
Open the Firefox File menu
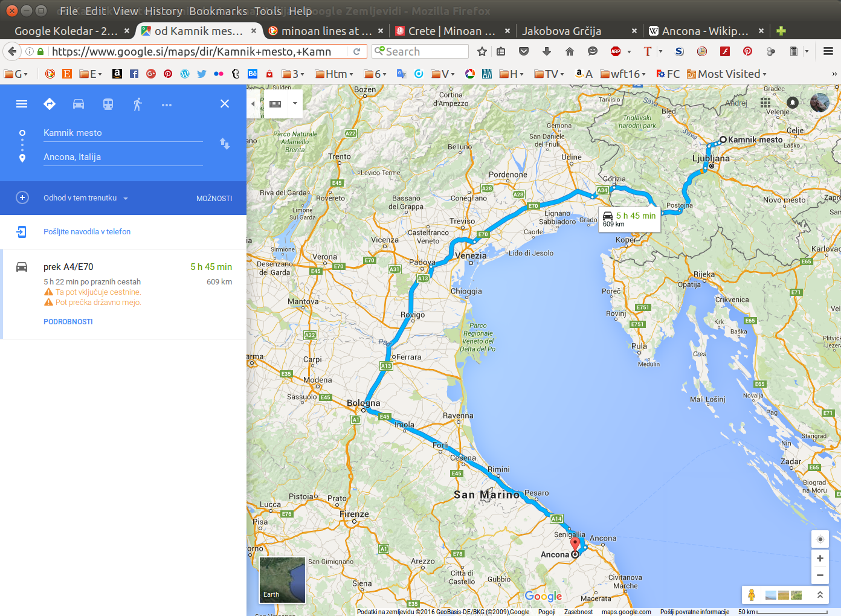[x=68, y=11]
